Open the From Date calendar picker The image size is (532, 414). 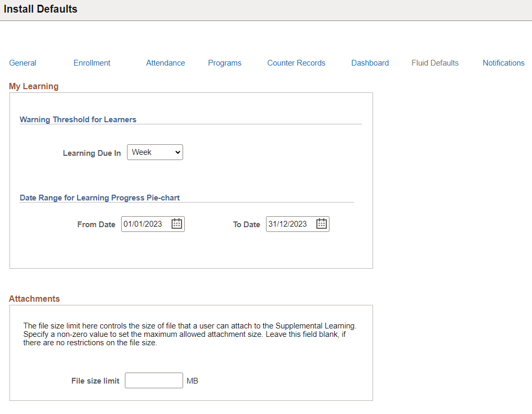tap(176, 224)
